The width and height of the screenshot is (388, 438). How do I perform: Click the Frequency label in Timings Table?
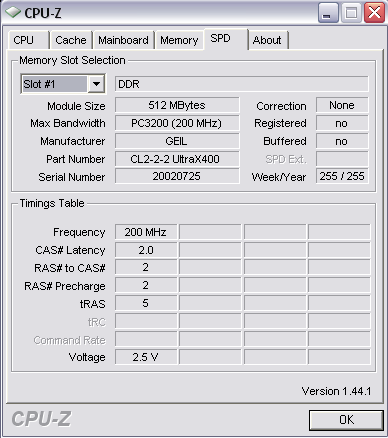pyautogui.click(x=79, y=232)
